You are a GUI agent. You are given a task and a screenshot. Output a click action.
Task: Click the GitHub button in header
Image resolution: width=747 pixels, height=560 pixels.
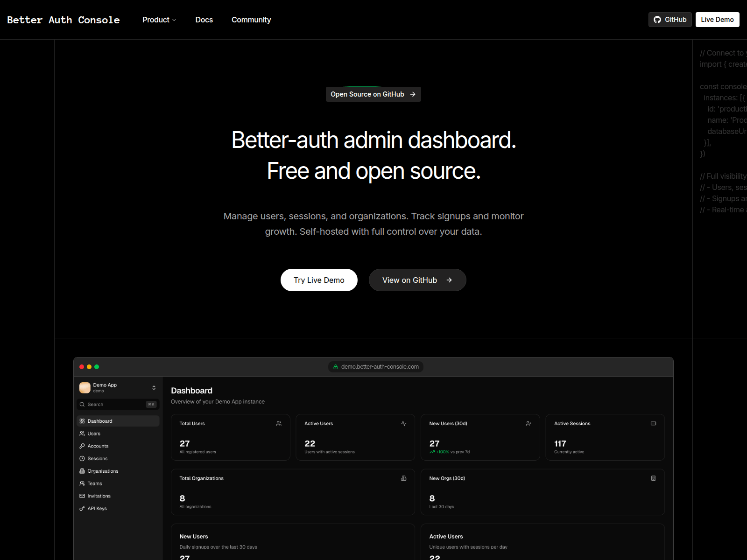click(670, 20)
